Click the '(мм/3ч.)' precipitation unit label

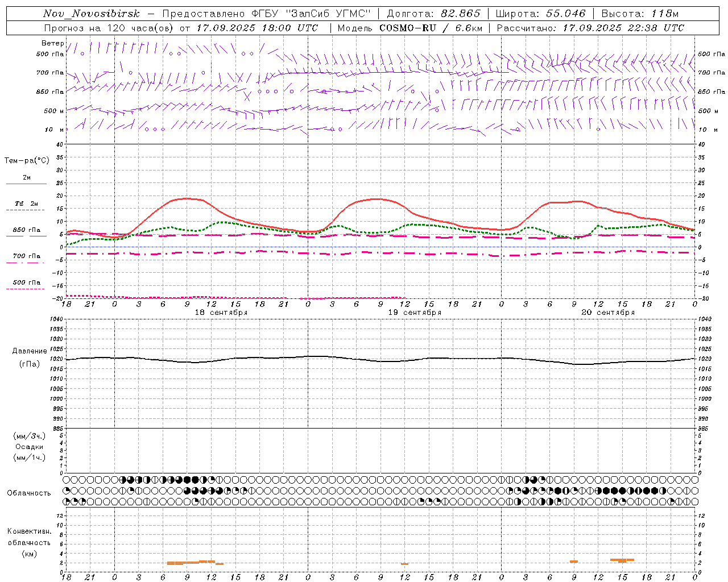(29, 436)
